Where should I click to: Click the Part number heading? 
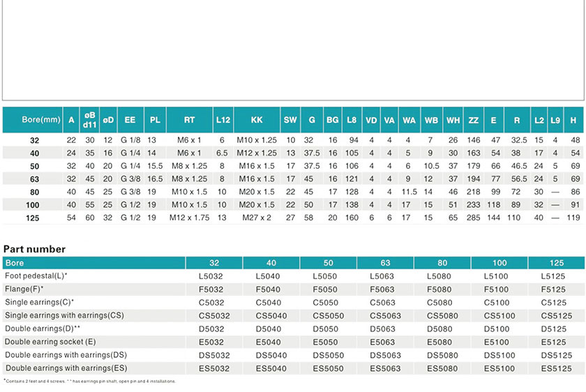coord(35,249)
